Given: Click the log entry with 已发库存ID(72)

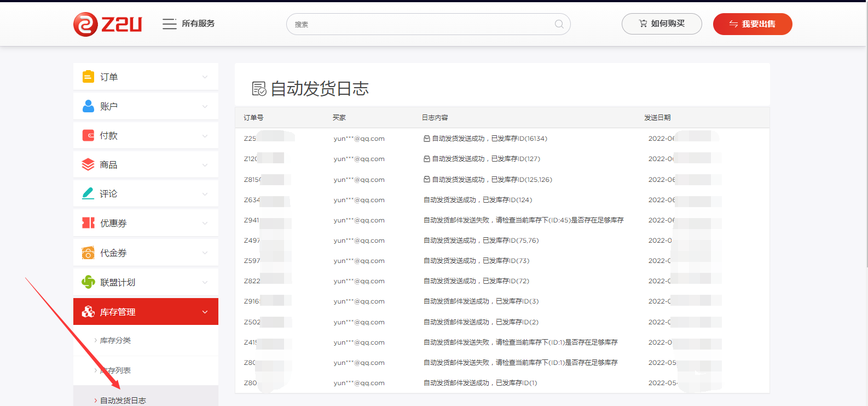Looking at the screenshot, I should click(477, 281).
